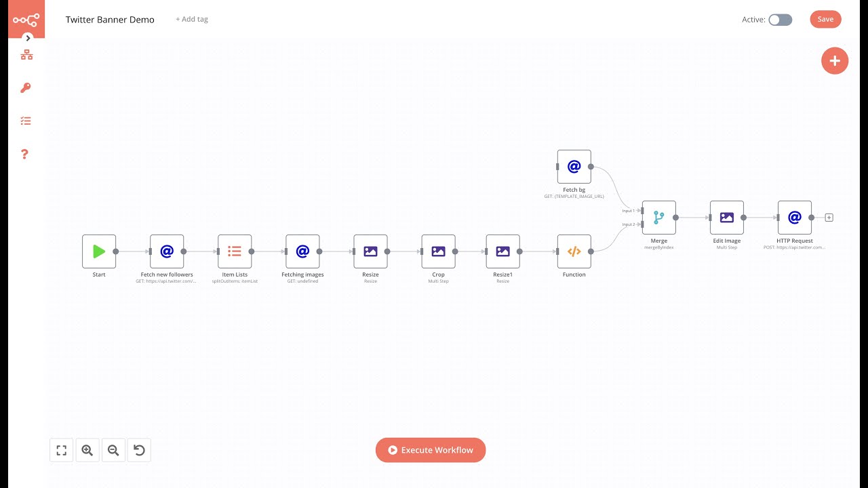Click the Save button

[x=825, y=19]
